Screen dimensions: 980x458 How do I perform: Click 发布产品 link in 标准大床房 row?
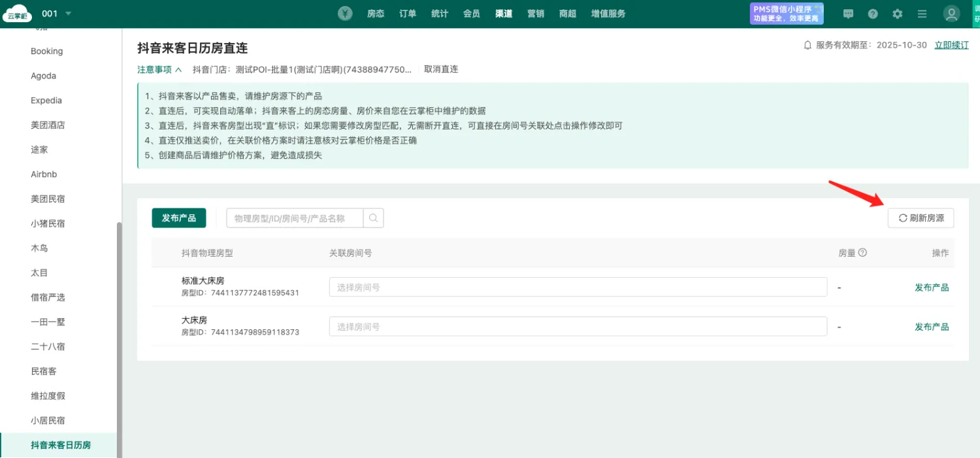(932, 287)
